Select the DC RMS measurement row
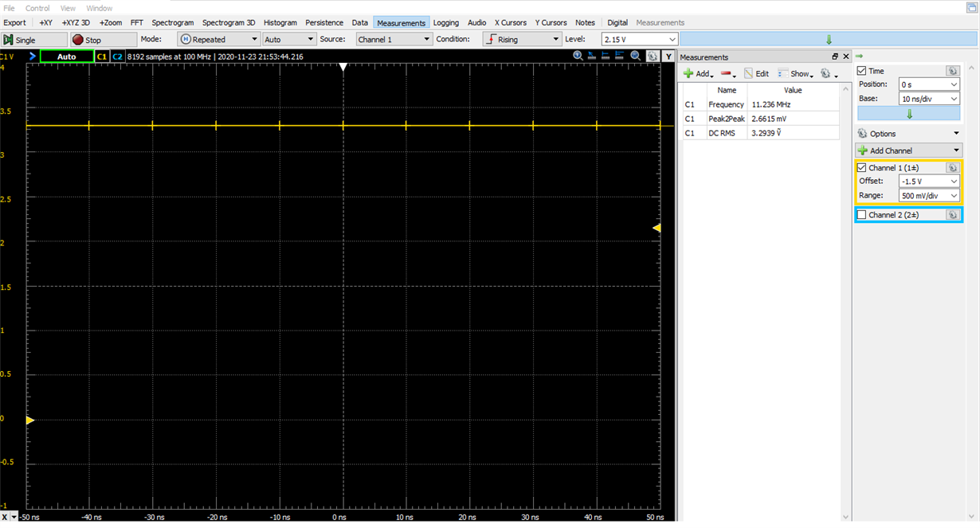Screen dimensions: 980x528 (x=761, y=133)
